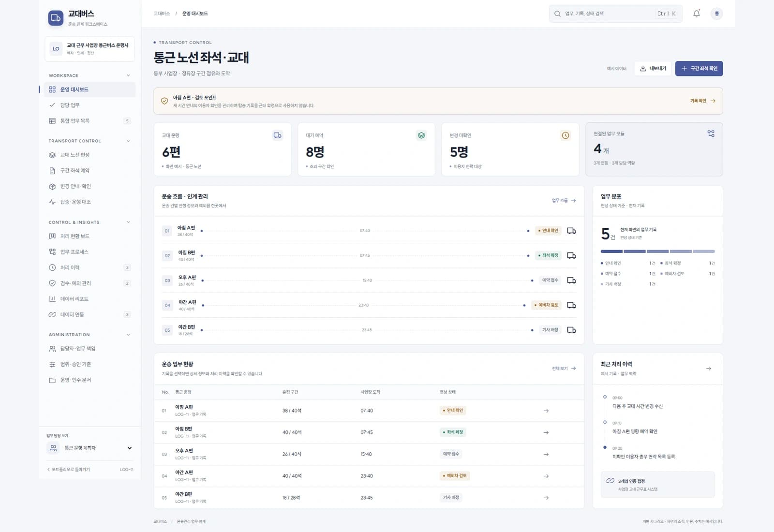Screen dimensions: 774x532
Task: Open 처리 현황 보드 in sidebar
Action: (89, 236)
